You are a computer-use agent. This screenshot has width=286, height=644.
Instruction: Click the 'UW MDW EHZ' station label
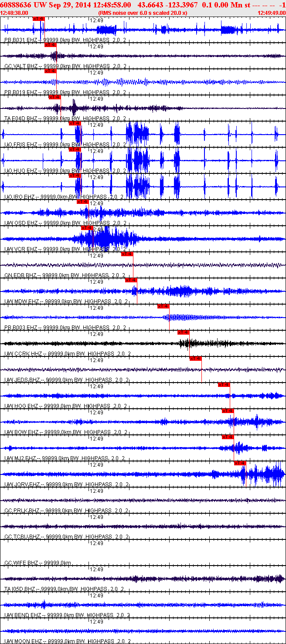22,302
